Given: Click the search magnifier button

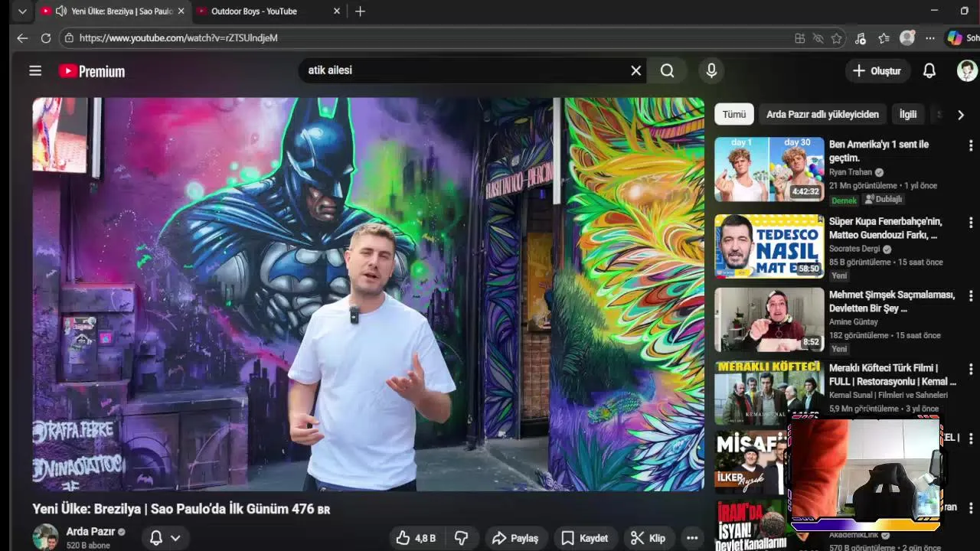Looking at the screenshot, I should [x=668, y=70].
